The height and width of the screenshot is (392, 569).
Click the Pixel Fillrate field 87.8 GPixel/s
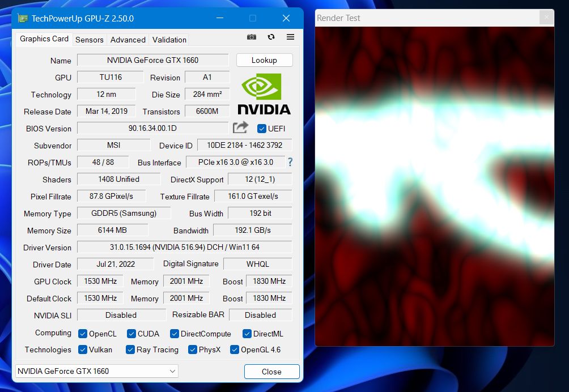tap(112, 196)
